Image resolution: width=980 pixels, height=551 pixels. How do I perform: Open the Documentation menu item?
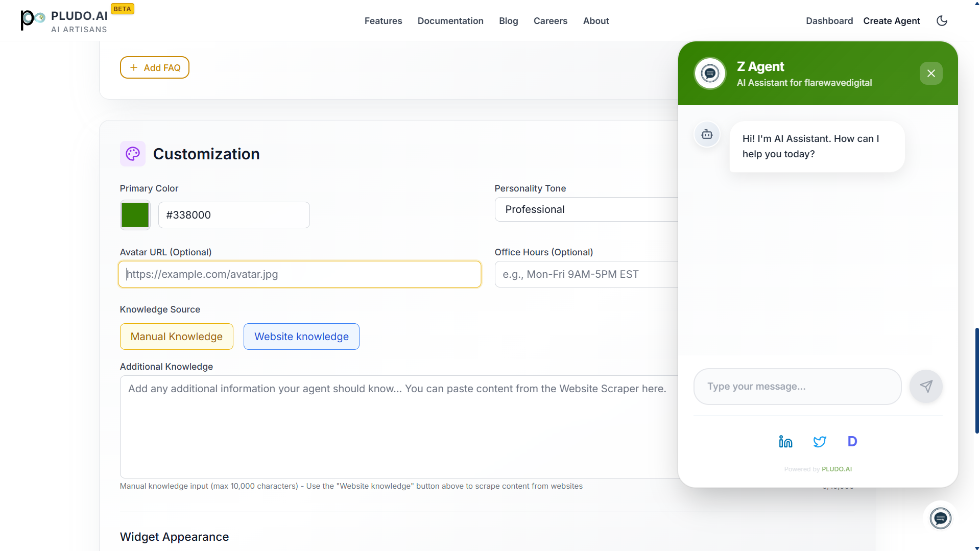[x=450, y=20]
